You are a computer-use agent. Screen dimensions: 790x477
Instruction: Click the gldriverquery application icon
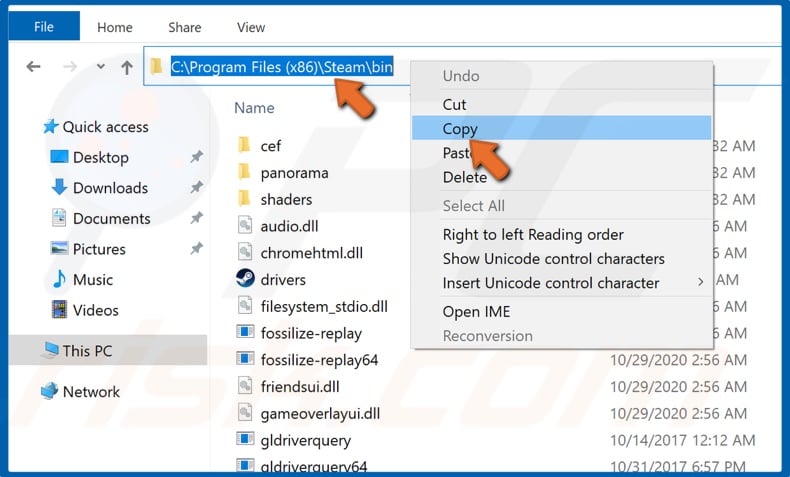coord(245,439)
